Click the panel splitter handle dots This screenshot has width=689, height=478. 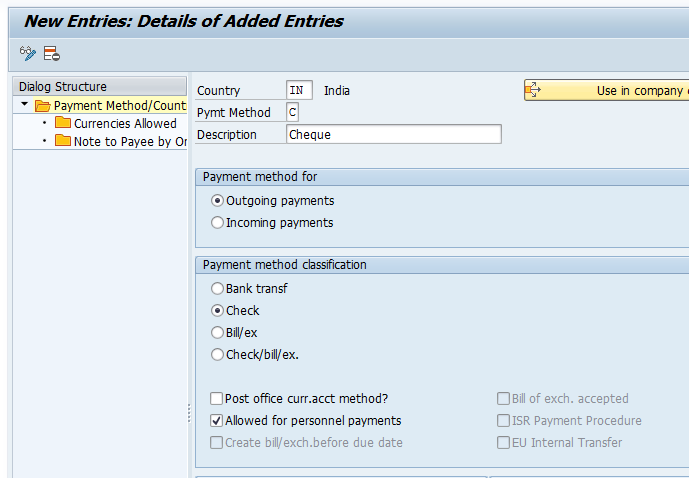189,413
